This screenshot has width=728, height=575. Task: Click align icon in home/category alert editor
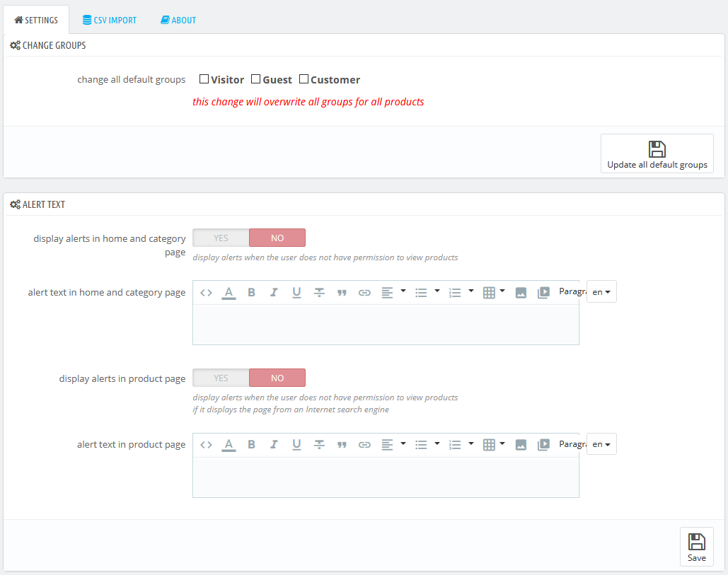pos(387,292)
